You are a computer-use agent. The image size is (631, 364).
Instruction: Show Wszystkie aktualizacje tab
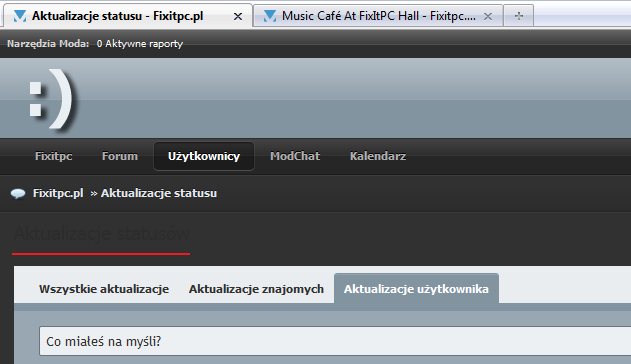coord(104,289)
